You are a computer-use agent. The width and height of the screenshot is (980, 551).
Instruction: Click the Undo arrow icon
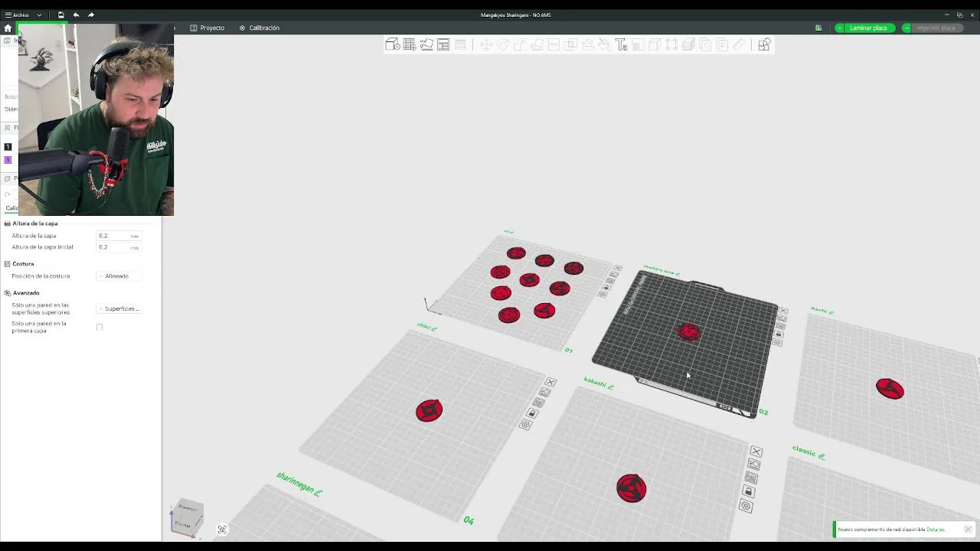(x=76, y=15)
